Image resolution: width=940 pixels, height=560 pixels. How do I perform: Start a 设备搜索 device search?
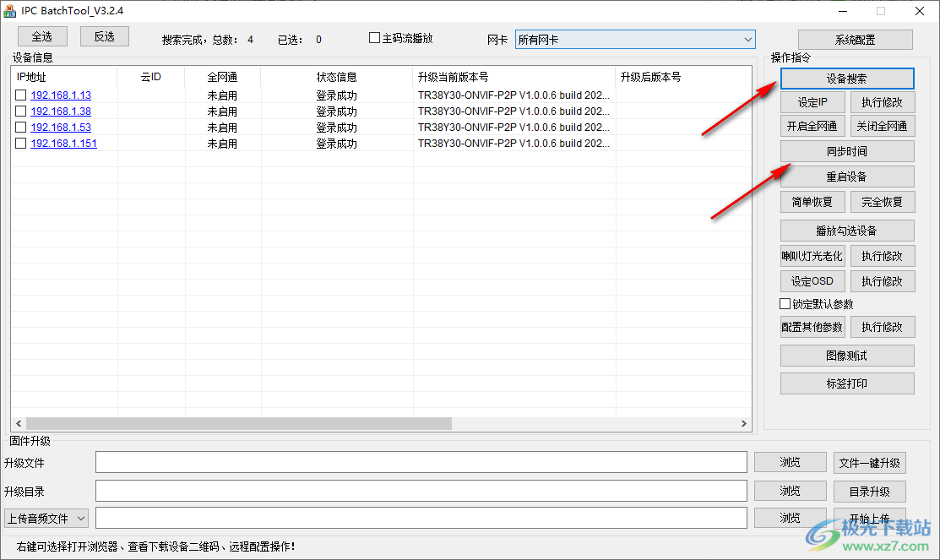846,78
